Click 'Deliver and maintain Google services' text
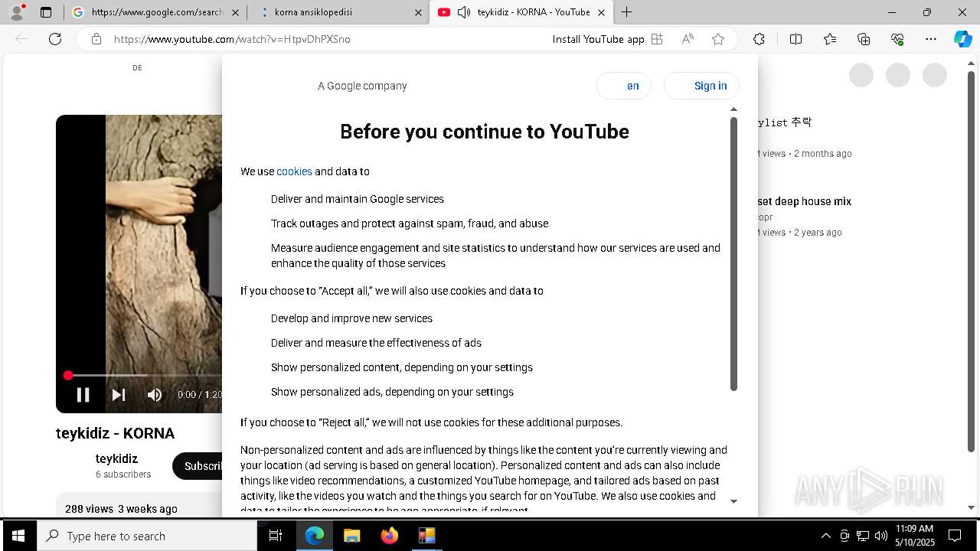 pos(358,199)
